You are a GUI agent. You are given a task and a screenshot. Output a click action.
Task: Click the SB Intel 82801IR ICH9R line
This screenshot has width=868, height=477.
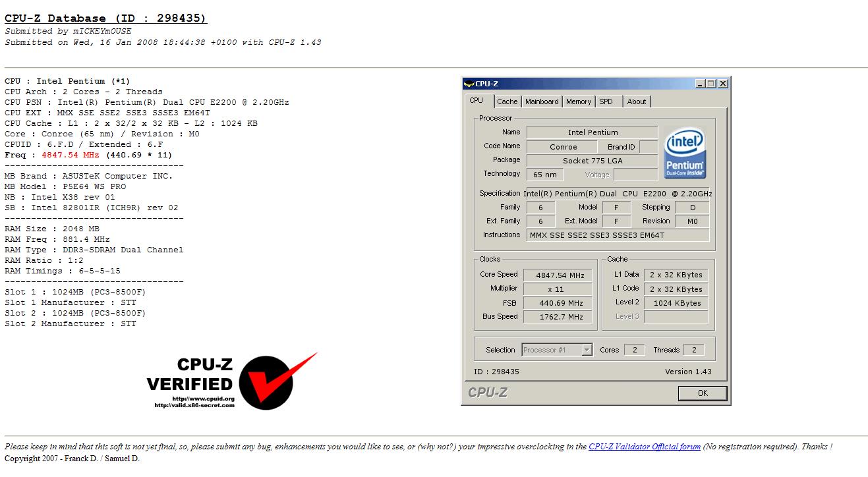[92, 208]
